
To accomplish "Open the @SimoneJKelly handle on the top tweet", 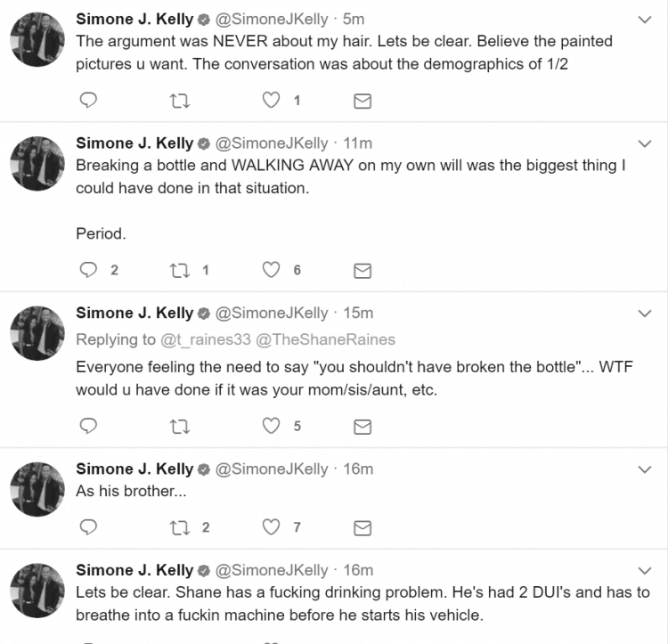I will pos(272,20).
